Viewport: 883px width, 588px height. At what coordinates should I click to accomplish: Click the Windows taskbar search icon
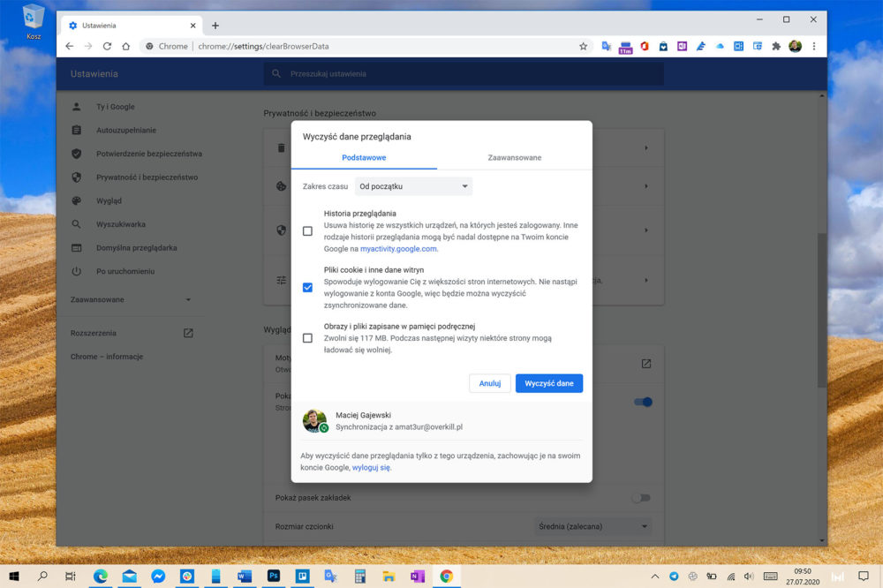coord(42,576)
